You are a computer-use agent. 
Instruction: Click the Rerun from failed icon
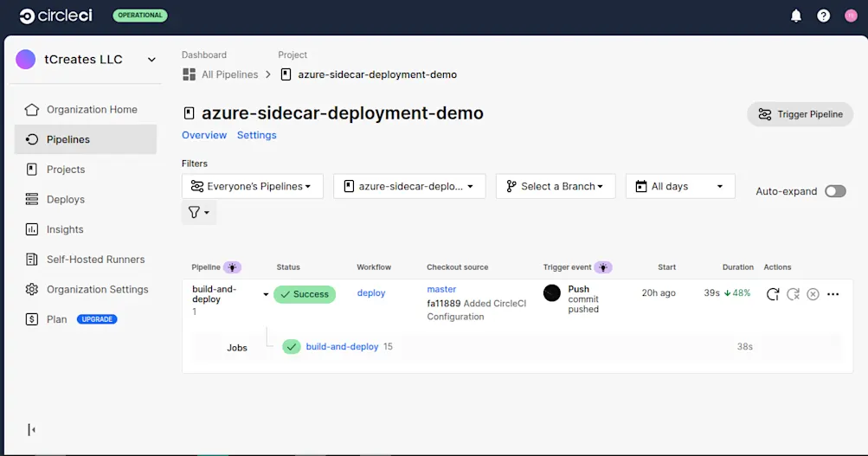[x=794, y=294]
